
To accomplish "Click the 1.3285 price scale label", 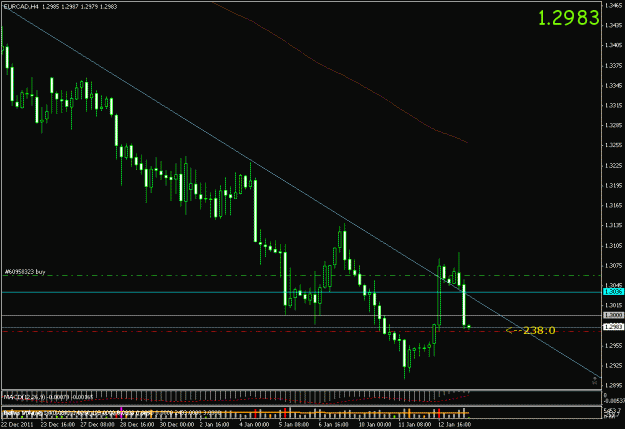I will coord(613,125).
